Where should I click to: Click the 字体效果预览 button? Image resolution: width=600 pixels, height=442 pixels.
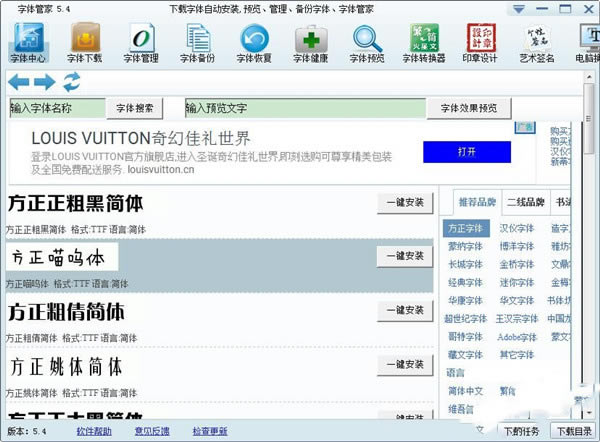point(469,108)
